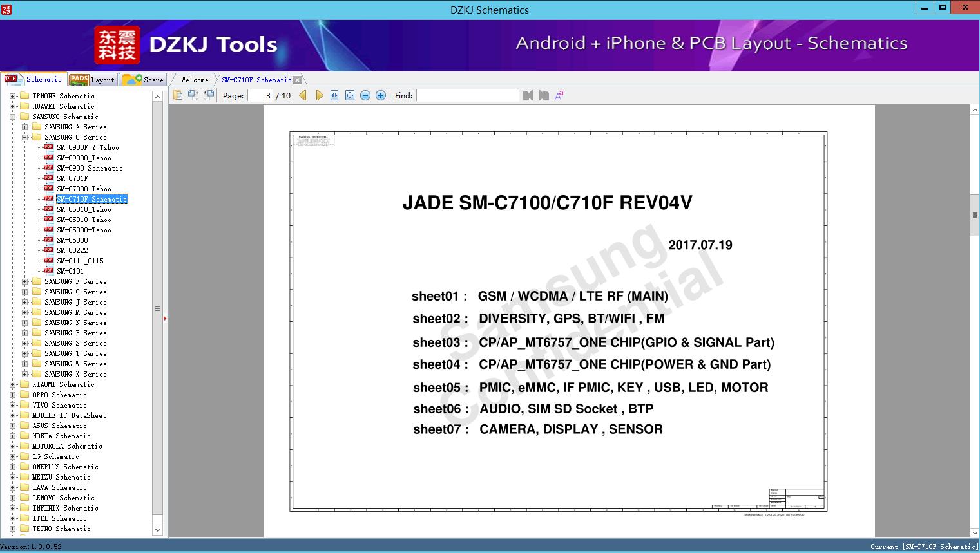Image resolution: width=980 pixels, height=553 pixels.
Task: Click the sidebar collapse splitter arrow
Action: click(165, 319)
